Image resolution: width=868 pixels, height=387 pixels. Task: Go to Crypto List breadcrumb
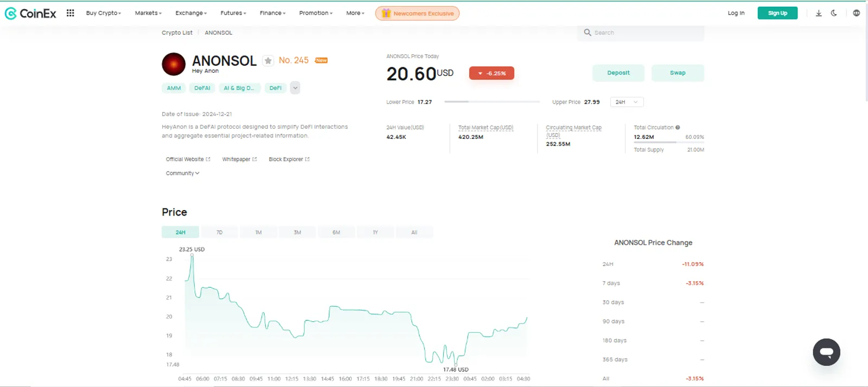pos(177,33)
